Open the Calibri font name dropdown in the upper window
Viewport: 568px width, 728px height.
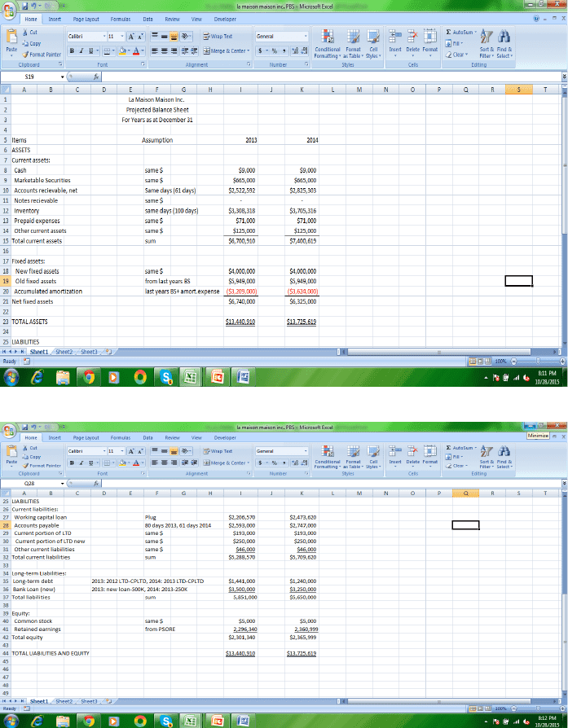coord(104,36)
